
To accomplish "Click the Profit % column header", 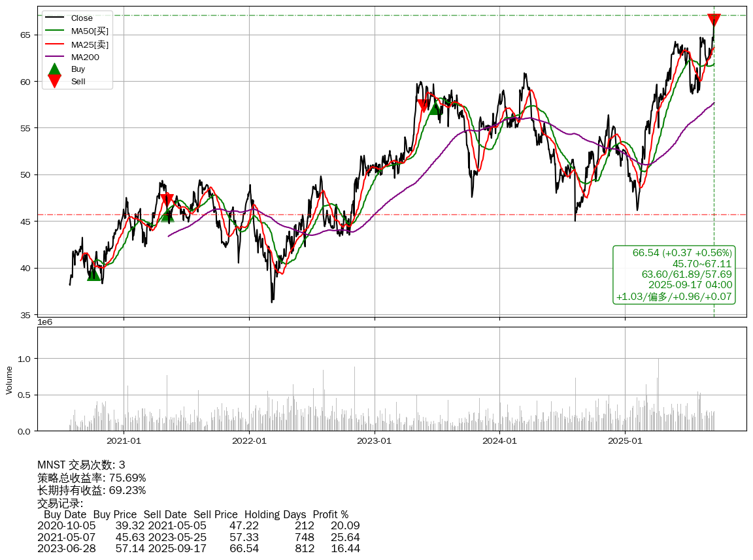I will point(330,514).
